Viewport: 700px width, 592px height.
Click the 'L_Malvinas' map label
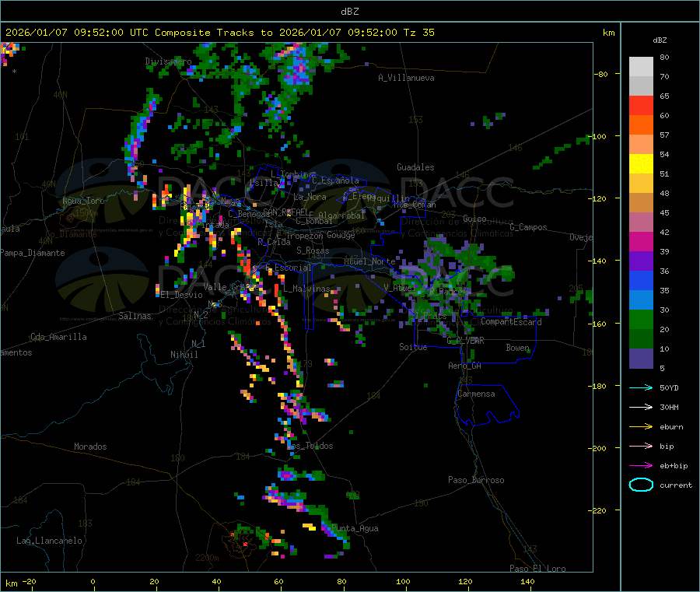pyautogui.click(x=306, y=289)
